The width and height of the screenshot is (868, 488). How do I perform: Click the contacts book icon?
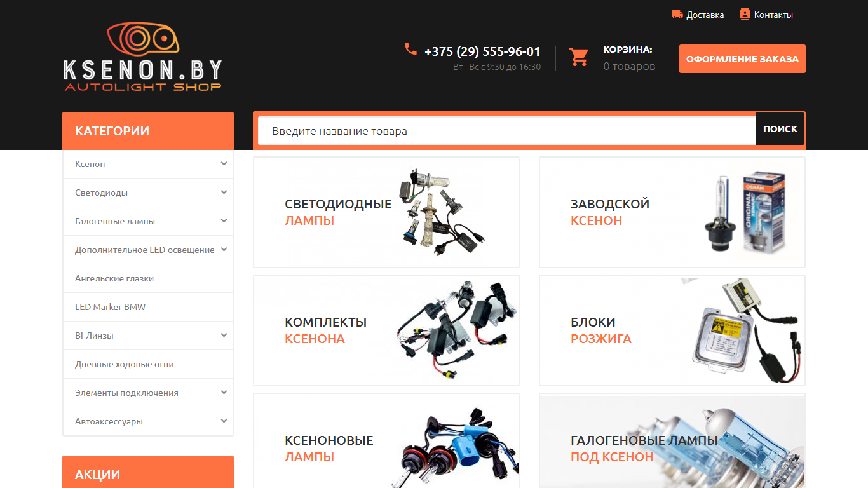(x=745, y=14)
